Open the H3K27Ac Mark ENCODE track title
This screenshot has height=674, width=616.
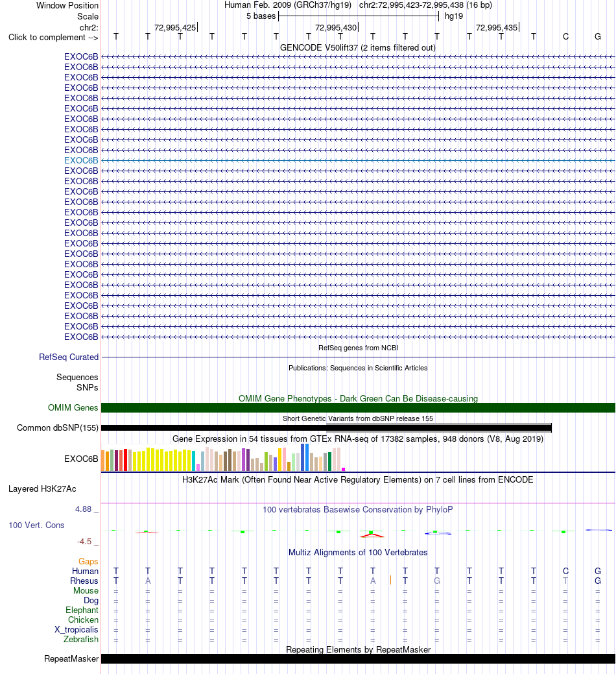point(358,479)
